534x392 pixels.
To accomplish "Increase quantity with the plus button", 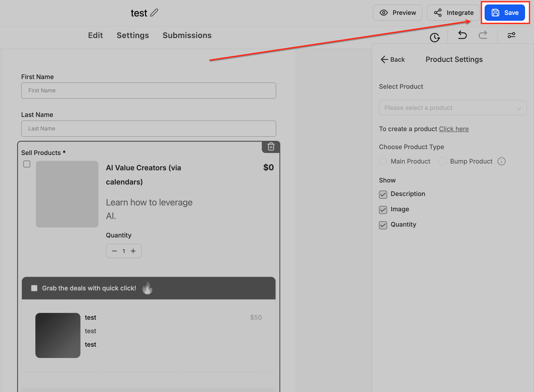I will tap(133, 251).
